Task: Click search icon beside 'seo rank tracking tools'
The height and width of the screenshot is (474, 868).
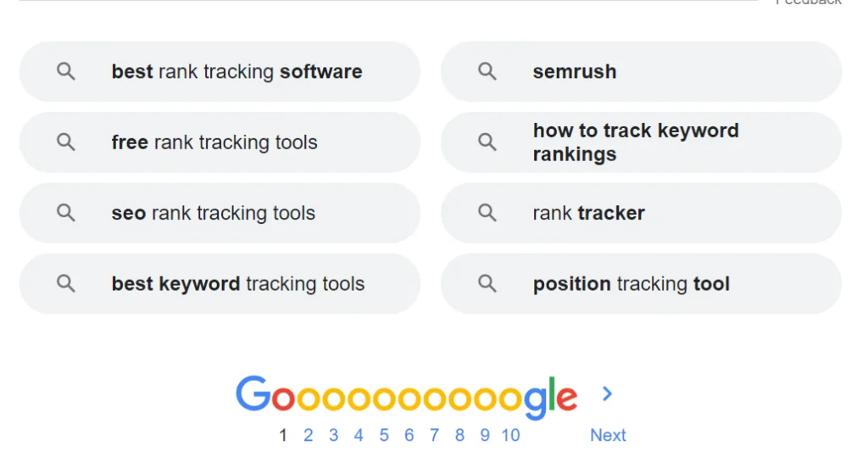Action: point(66,213)
